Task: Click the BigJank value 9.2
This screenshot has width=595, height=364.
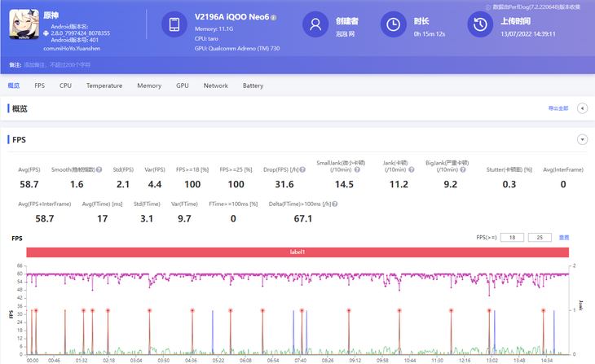Action: point(451,185)
